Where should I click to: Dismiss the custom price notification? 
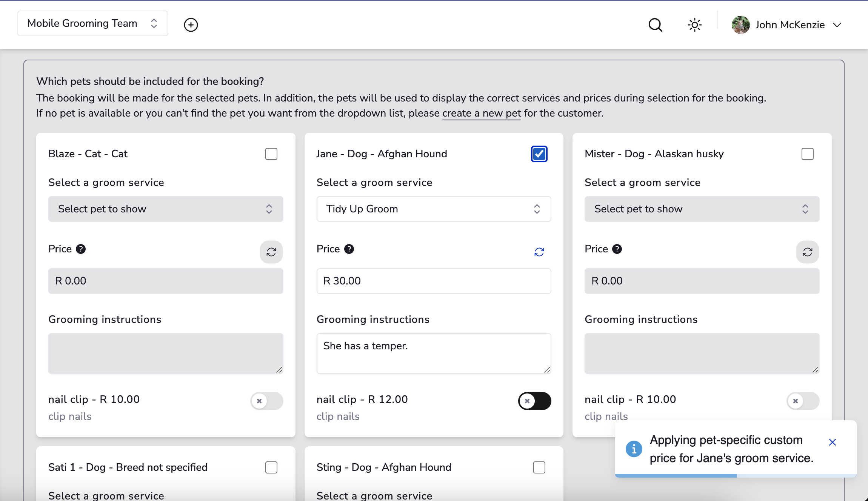point(832,442)
